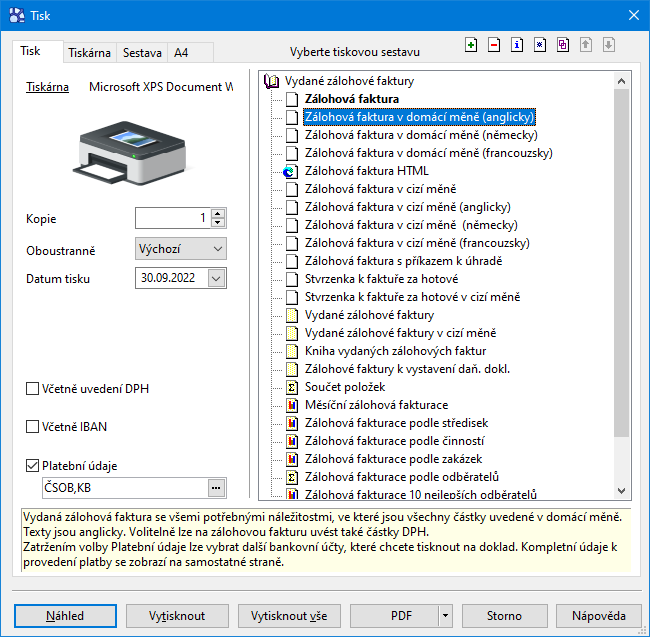650x637 pixels.
Task: Click the Vytisknout vše button
Action: [x=289, y=616]
